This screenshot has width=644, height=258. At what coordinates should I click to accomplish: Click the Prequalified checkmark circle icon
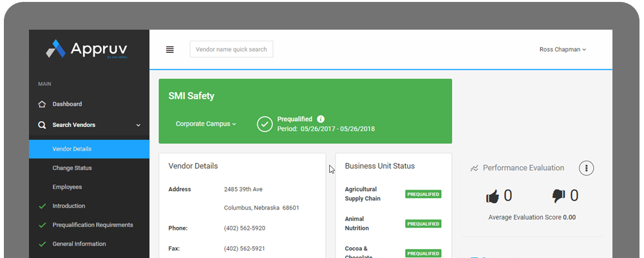pos(265,124)
